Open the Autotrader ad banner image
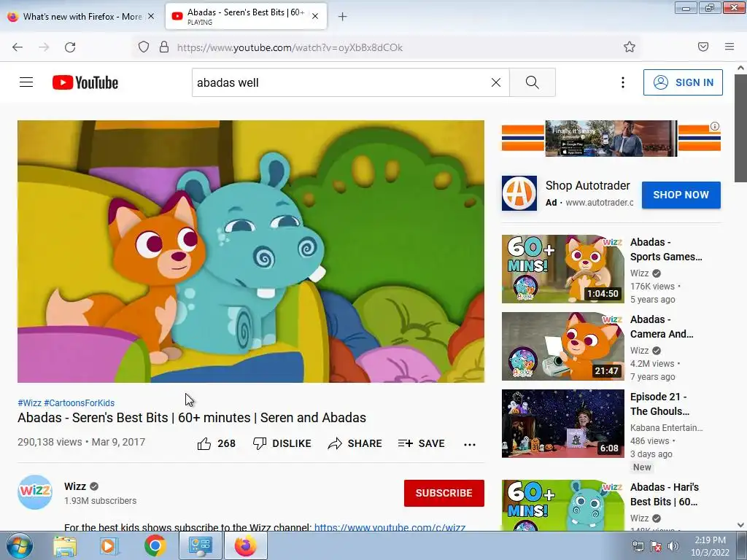Screen dimensions: 747x560 pos(611,138)
